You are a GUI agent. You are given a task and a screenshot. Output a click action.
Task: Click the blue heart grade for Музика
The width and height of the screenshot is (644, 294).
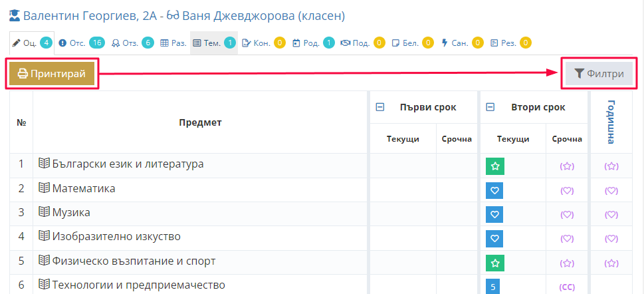495,214
